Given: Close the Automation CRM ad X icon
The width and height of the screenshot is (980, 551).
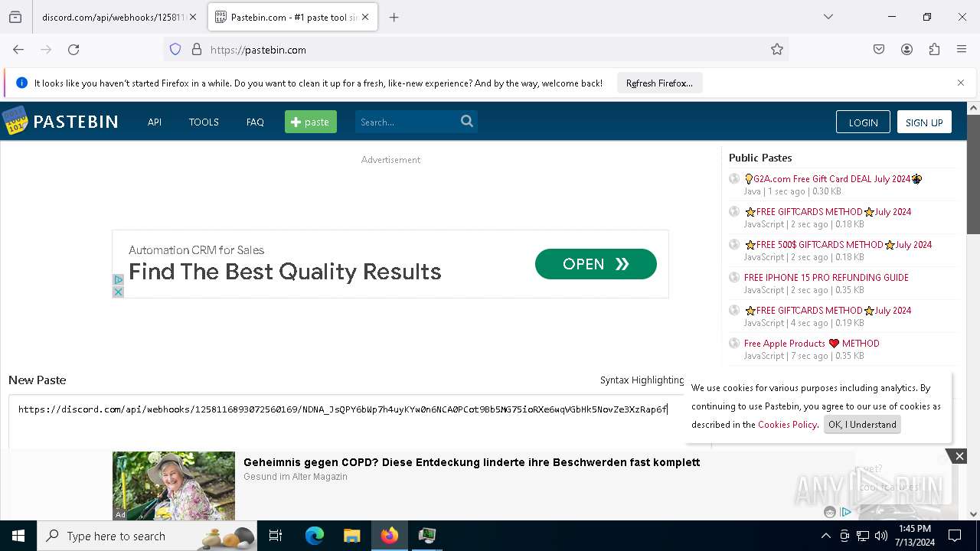Looking at the screenshot, I should coord(118,292).
